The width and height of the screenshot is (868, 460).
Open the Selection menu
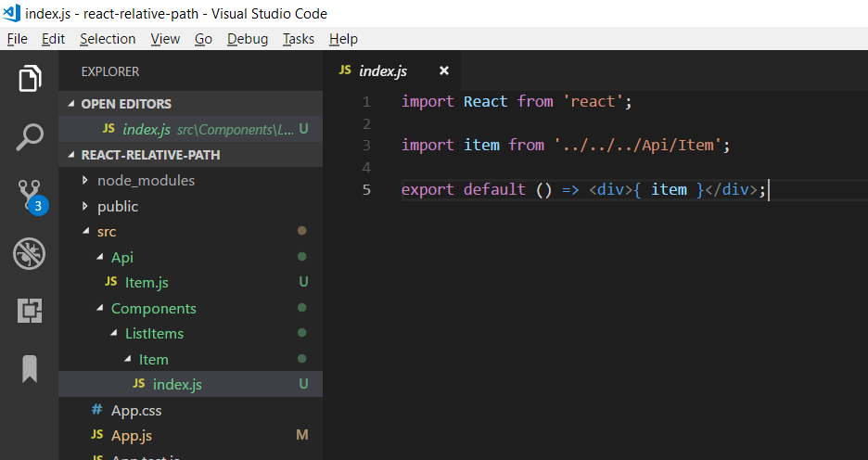pyautogui.click(x=108, y=39)
